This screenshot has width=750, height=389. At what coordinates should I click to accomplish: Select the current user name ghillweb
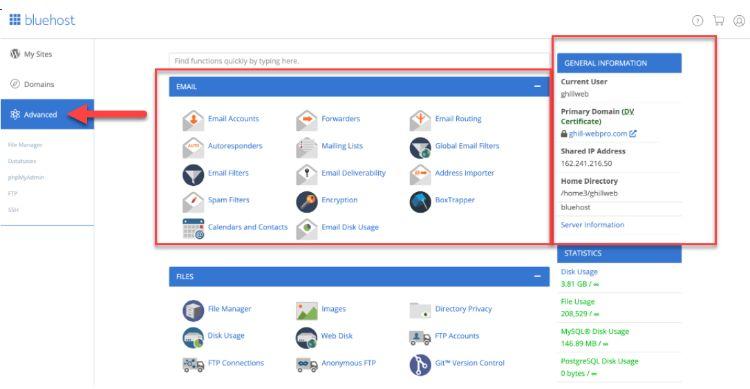pyautogui.click(x=575, y=94)
